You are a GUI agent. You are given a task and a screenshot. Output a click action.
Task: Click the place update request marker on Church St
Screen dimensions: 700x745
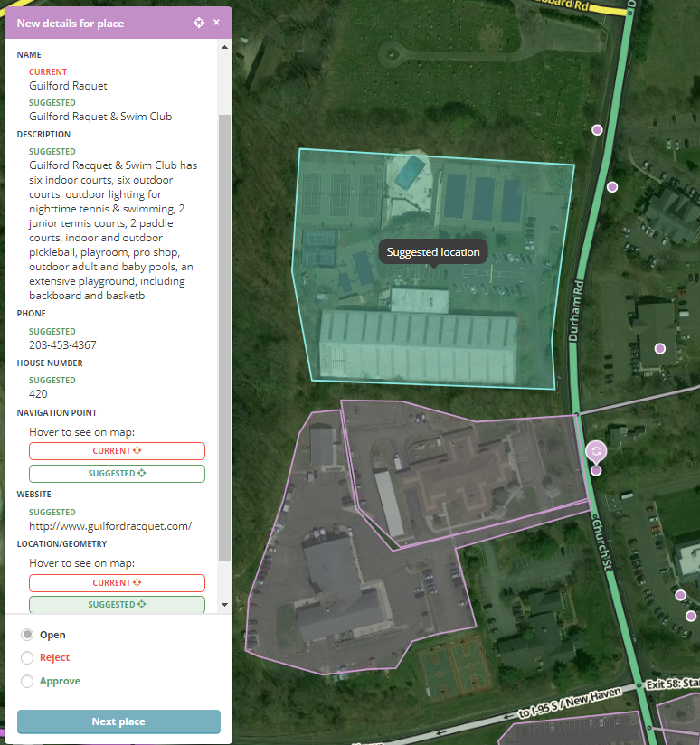[596, 450]
